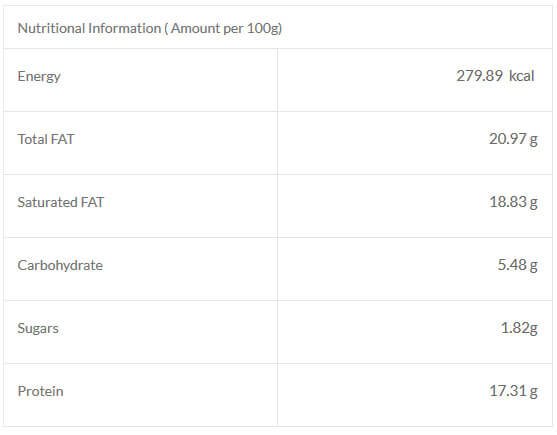Click the kcal unit text
557x435 pixels.
[522, 76]
